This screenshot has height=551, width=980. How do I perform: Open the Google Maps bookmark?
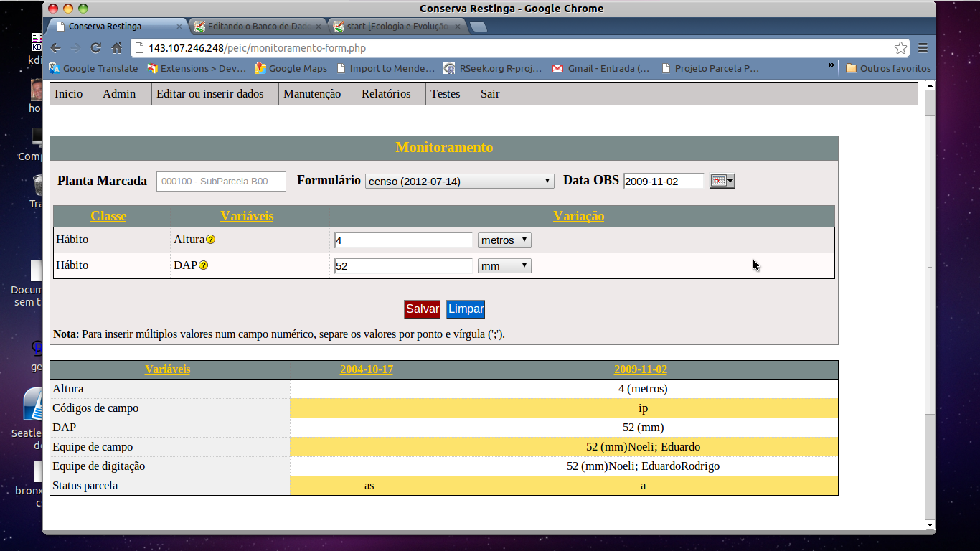(291, 69)
